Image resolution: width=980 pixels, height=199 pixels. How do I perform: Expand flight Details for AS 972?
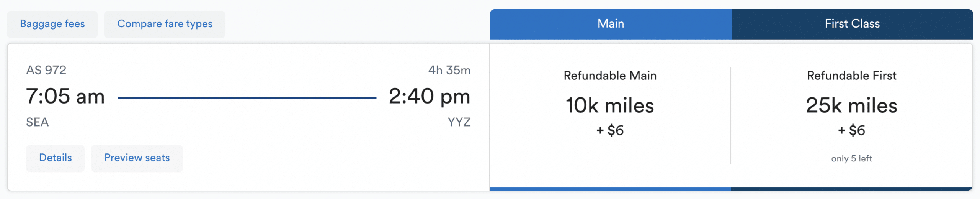[56, 158]
